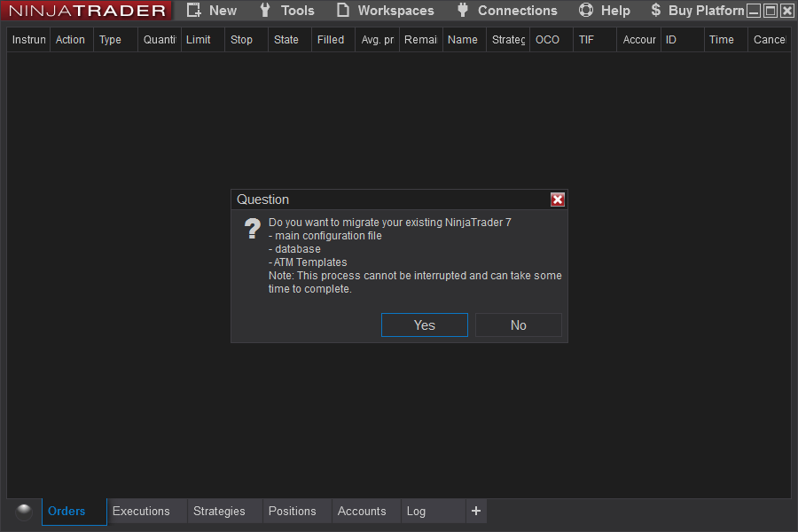The width and height of the screenshot is (798, 532).
Task: Add a new tab with the plus icon
Action: (x=476, y=511)
